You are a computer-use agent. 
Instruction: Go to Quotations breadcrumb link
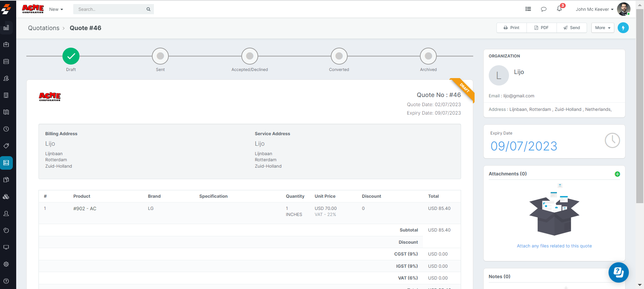pyautogui.click(x=44, y=28)
